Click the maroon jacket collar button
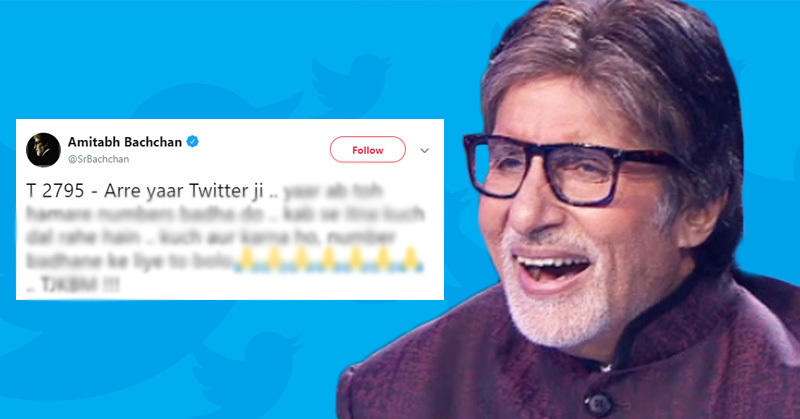 599,404
